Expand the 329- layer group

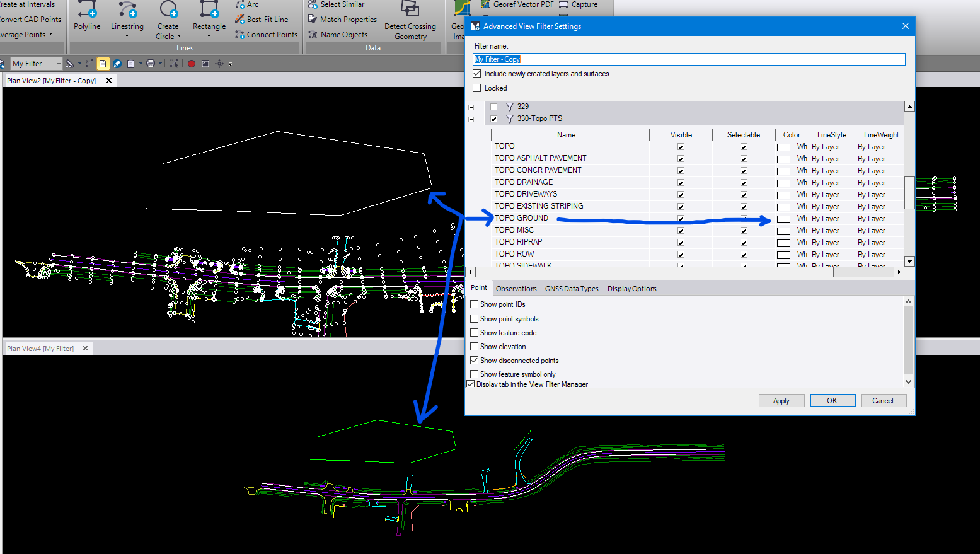pos(471,107)
